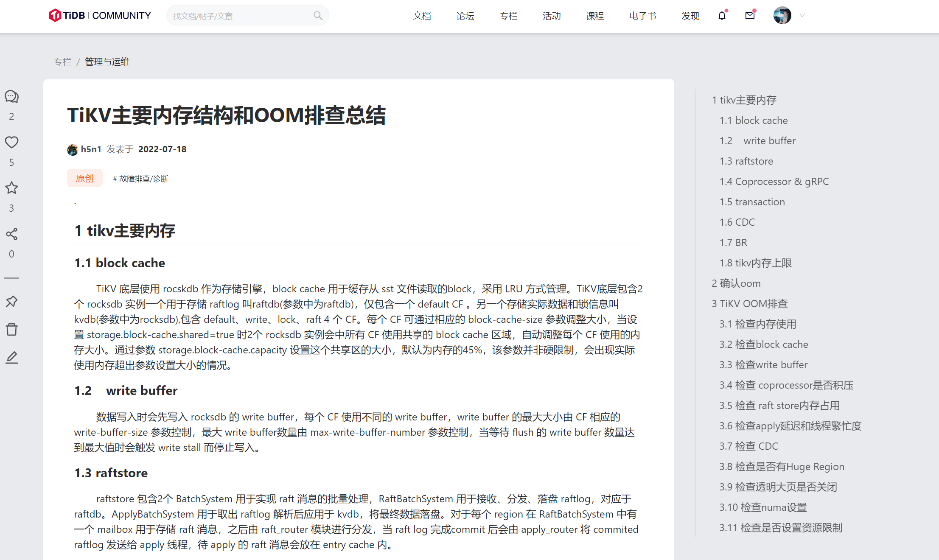Click the share icon in sidebar

11,234
